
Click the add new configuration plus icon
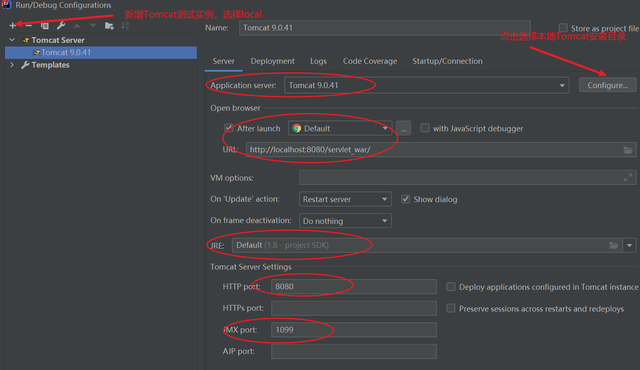(13, 26)
